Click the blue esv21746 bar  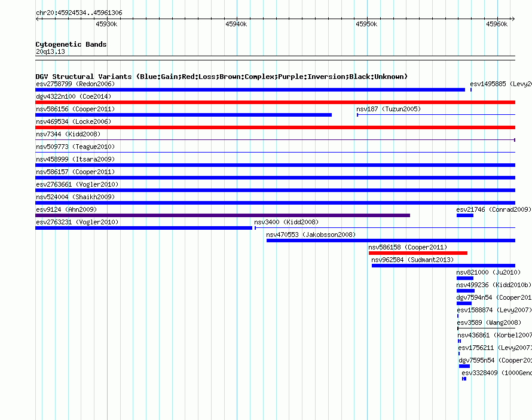pos(465,215)
